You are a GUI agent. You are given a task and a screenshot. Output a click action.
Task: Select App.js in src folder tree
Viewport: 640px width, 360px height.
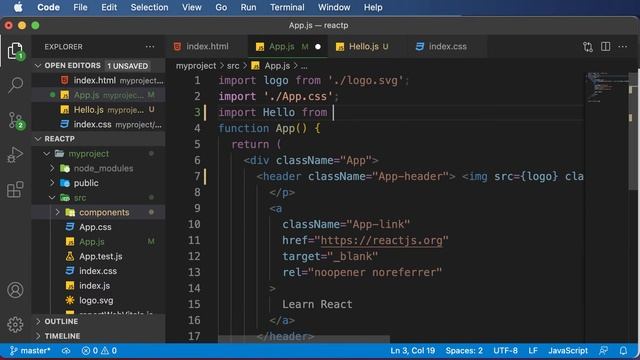point(92,242)
